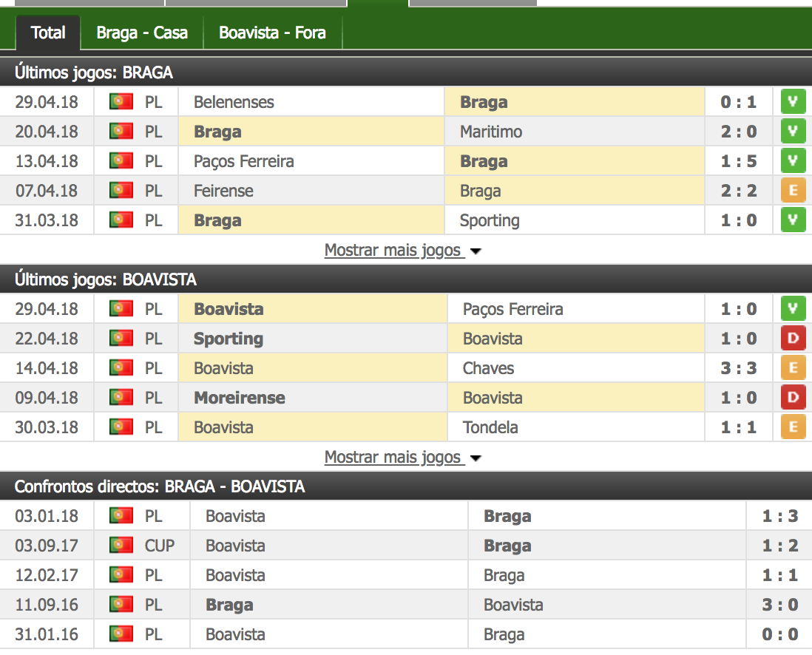The image size is (812, 655).
Task: Click the 'Confrontos directos: BRAGA - BOAVISTA' header
Action: pos(160,486)
